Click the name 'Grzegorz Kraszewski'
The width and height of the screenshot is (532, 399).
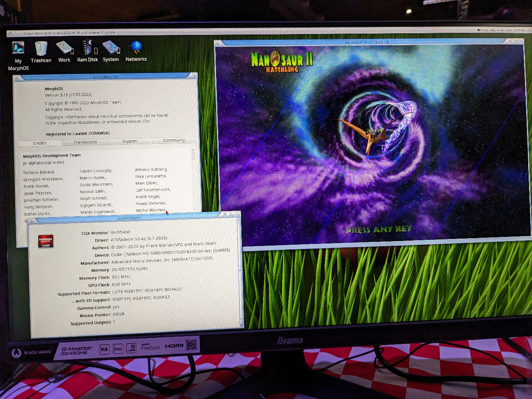(43, 179)
